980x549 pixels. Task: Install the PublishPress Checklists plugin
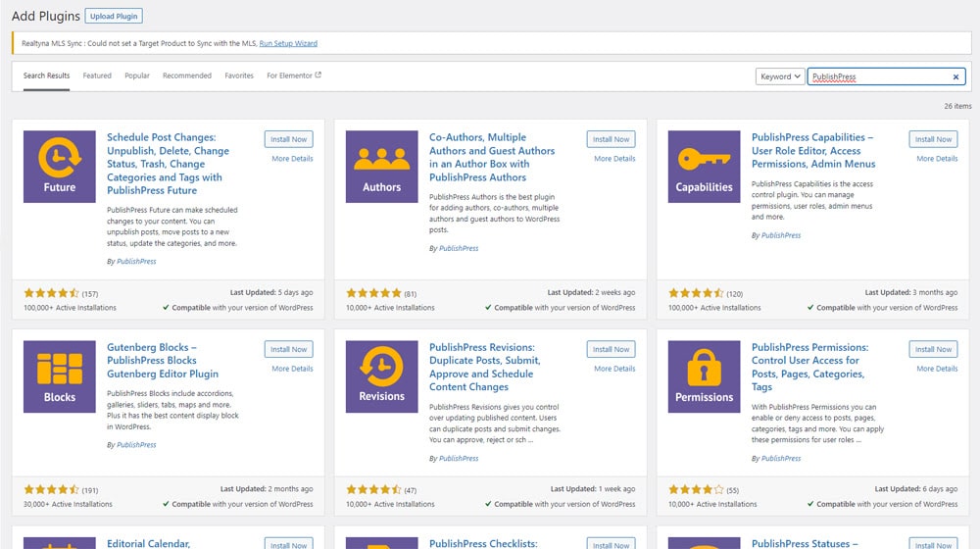(612, 544)
